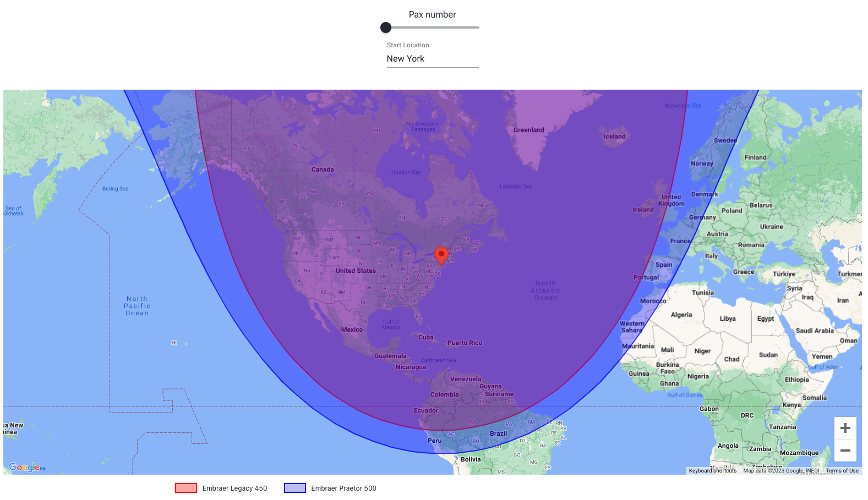Click the Colombia label on the map
868x500 pixels.
coord(444,395)
